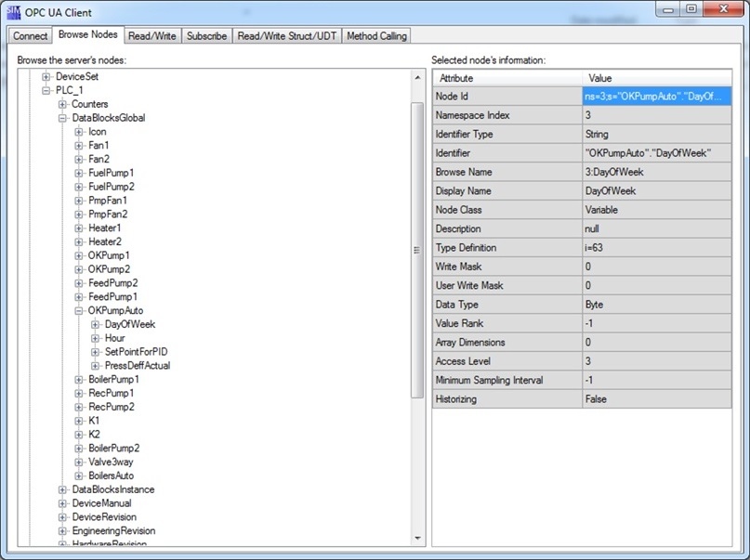Expand the DeviceSet tree node
Viewport: 750px width, 560px height.
click(x=46, y=76)
